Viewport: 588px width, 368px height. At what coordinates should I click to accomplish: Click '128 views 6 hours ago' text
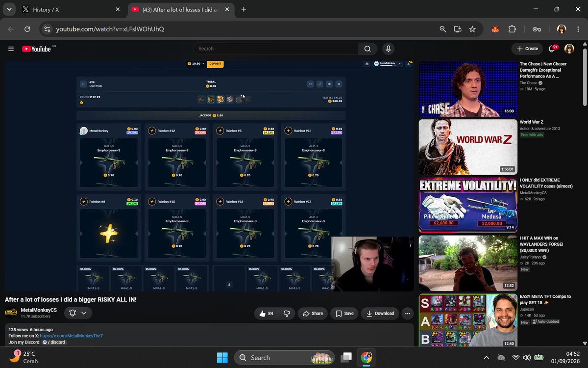click(30, 330)
